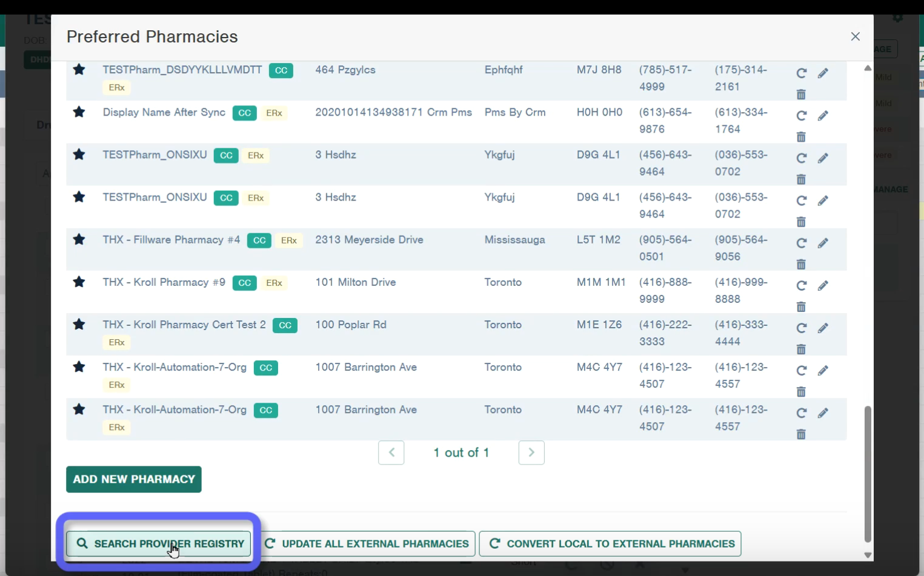Click the city Pms By Crm

point(515,113)
